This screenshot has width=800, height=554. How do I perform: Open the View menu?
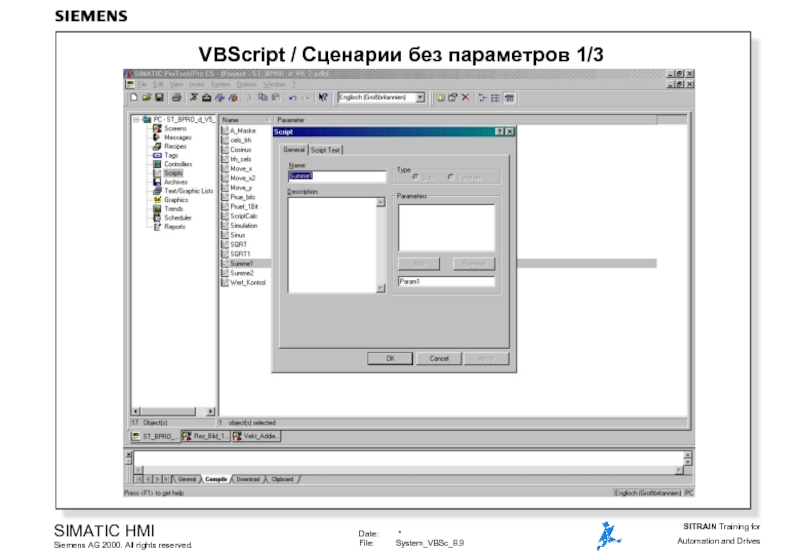177,84
